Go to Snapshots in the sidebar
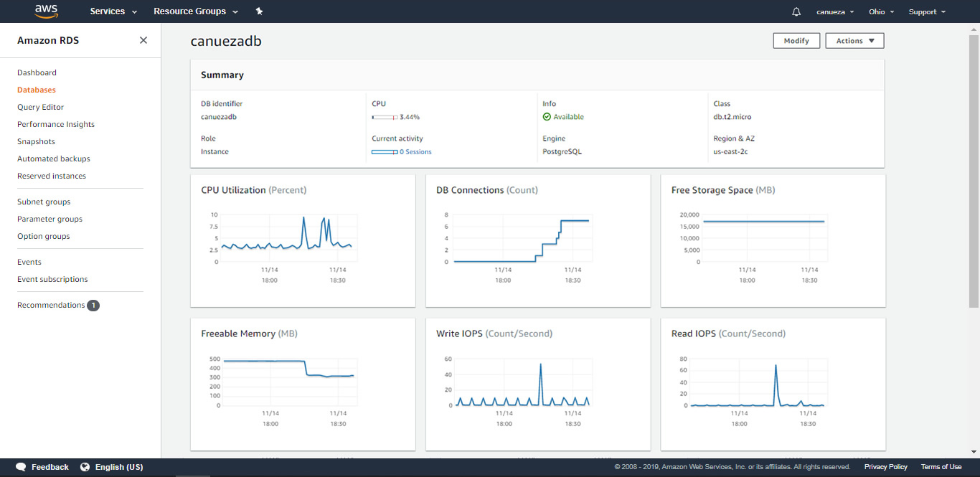Image resolution: width=980 pixels, height=477 pixels. click(36, 141)
